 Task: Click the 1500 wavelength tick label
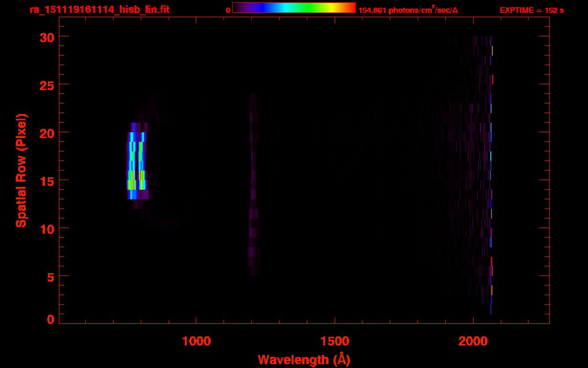click(334, 341)
